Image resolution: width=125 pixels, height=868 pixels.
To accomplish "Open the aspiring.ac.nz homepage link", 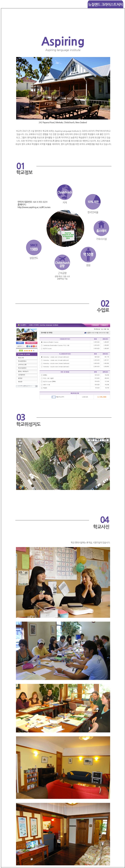I will 34,207.
